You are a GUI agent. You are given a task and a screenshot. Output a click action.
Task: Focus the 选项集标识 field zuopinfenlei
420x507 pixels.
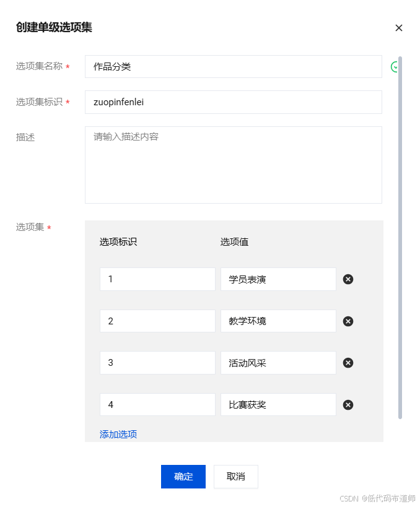pyautogui.click(x=234, y=102)
